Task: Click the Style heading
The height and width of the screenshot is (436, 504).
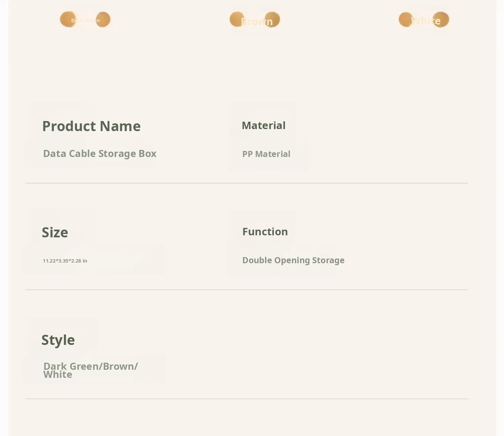Action: pos(58,340)
